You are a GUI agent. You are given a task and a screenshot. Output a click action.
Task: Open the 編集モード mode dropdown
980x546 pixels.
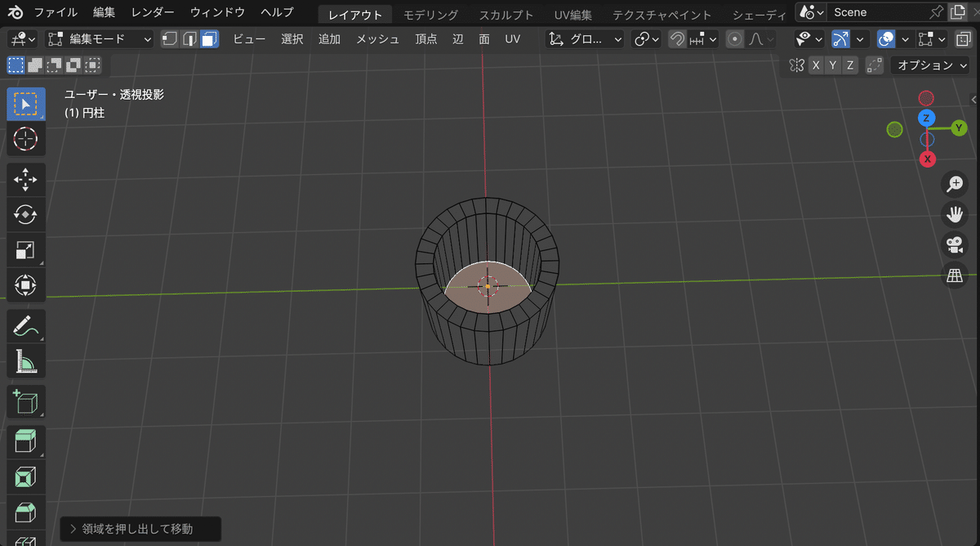[100, 39]
